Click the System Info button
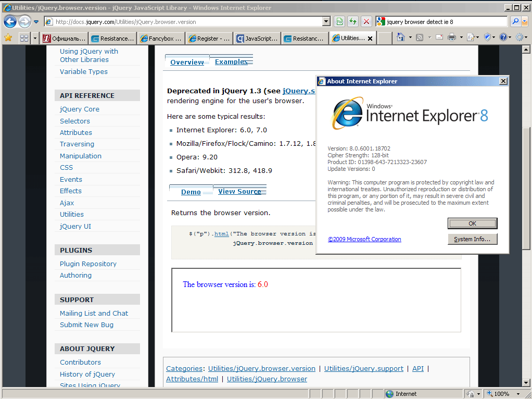Screen dimensions: 532x399 point(472,239)
